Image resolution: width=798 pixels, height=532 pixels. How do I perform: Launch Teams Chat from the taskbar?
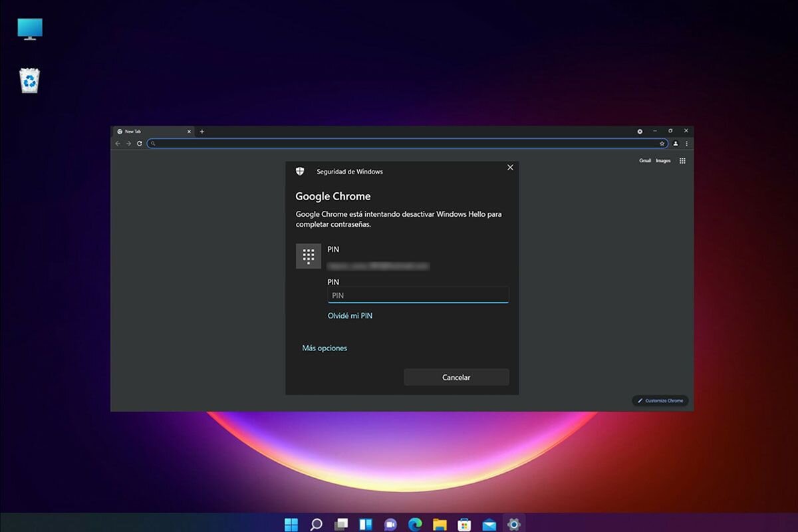pyautogui.click(x=390, y=524)
